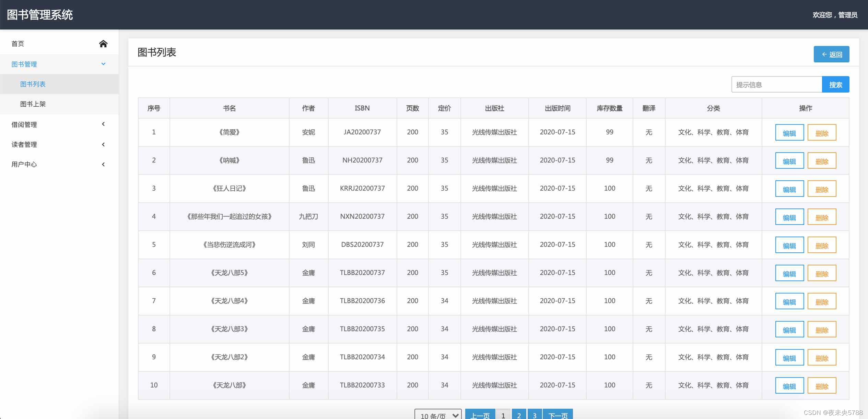The height and width of the screenshot is (419, 868).
Task: Edit the 《狂人日记》 book row
Action: [x=789, y=189]
